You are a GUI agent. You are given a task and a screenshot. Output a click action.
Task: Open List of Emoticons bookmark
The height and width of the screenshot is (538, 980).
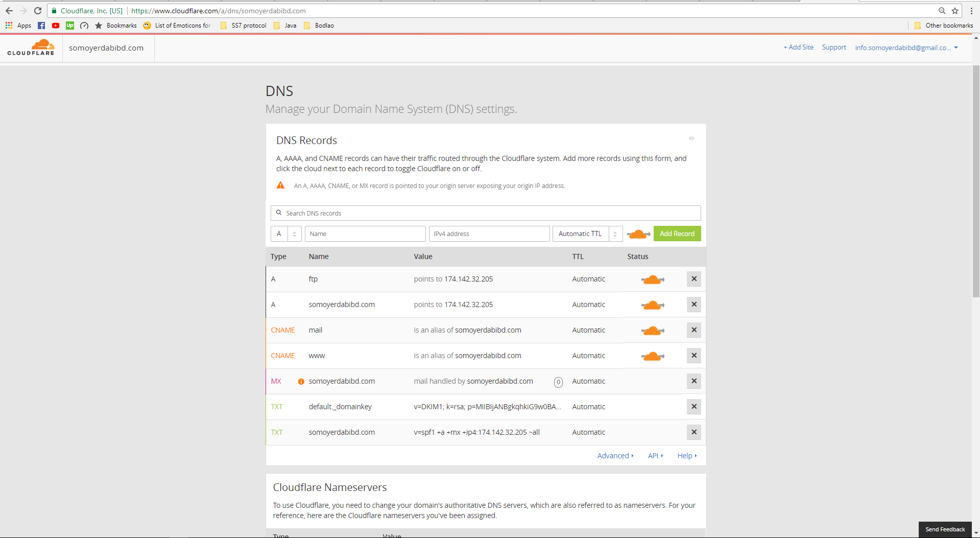pos(177,26)
